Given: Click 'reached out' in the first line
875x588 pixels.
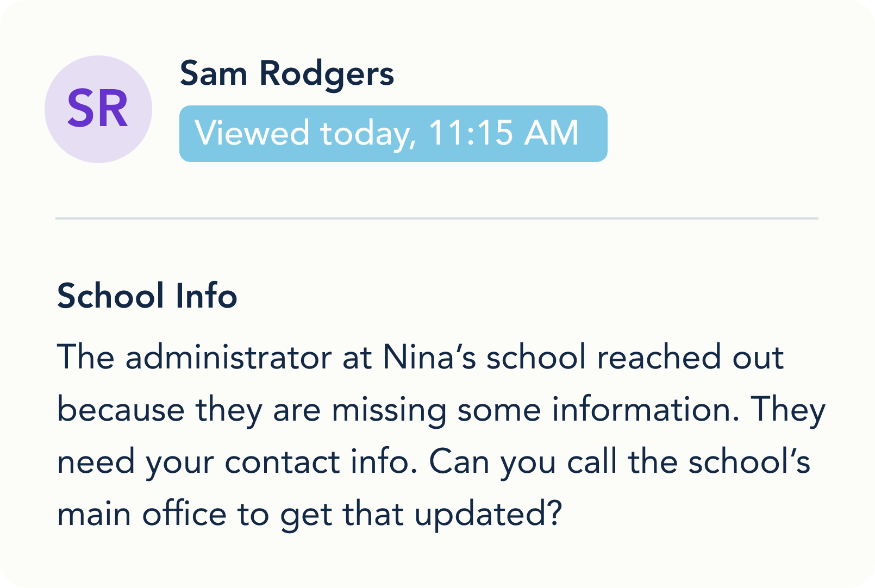Looking at the screenshot, I should tap(690, 358).
